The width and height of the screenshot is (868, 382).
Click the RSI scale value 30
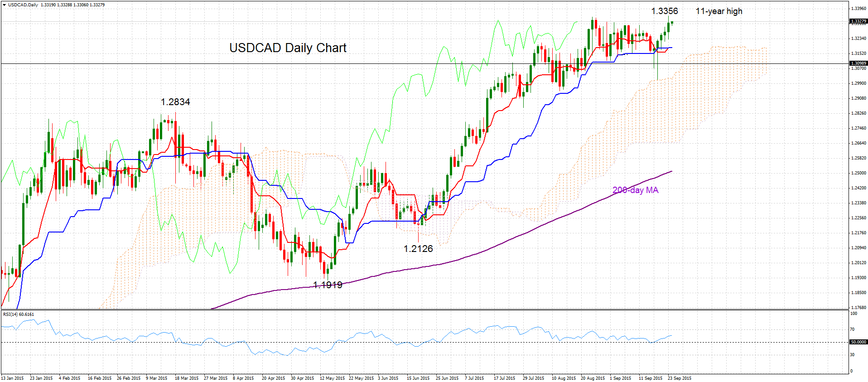click(853, 355)
